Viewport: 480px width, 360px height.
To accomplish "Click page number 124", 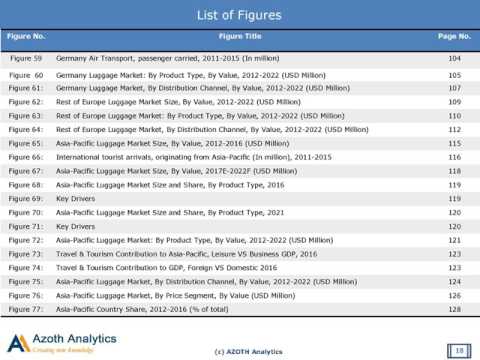I will [x=455, y=282].
